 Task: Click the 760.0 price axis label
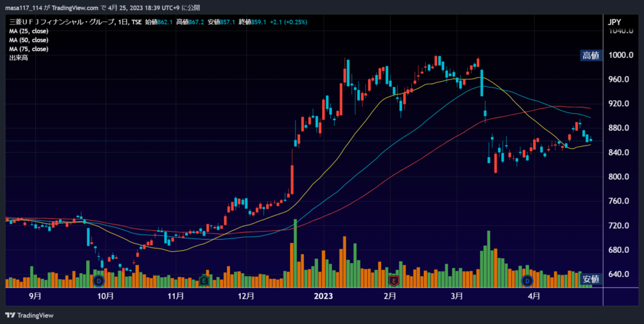click(x=619, y=201)
